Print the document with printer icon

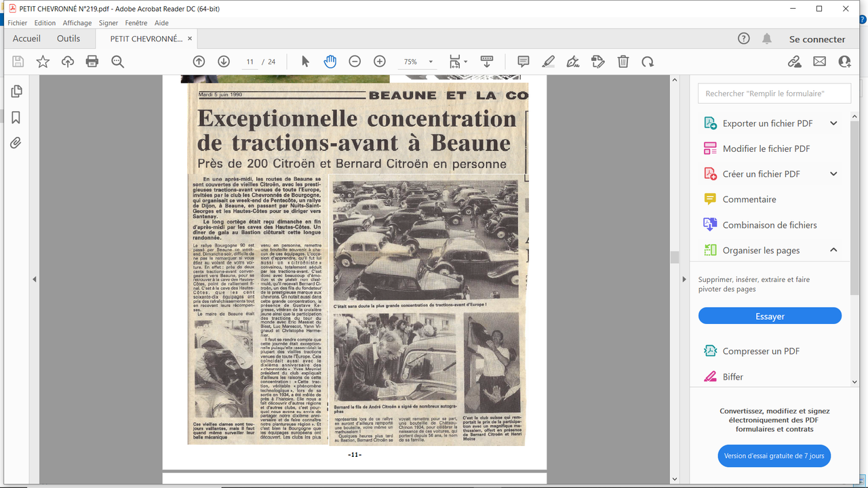tap(92, 62)
